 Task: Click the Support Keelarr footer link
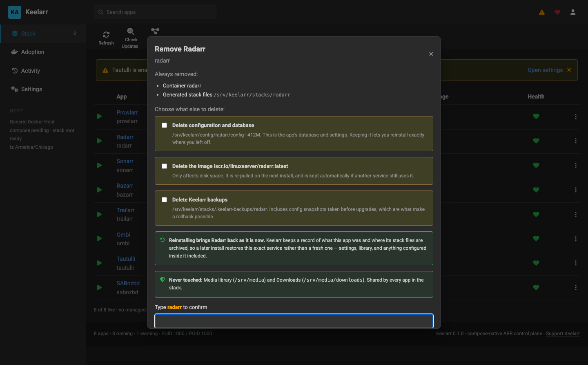tap(563, 334)
